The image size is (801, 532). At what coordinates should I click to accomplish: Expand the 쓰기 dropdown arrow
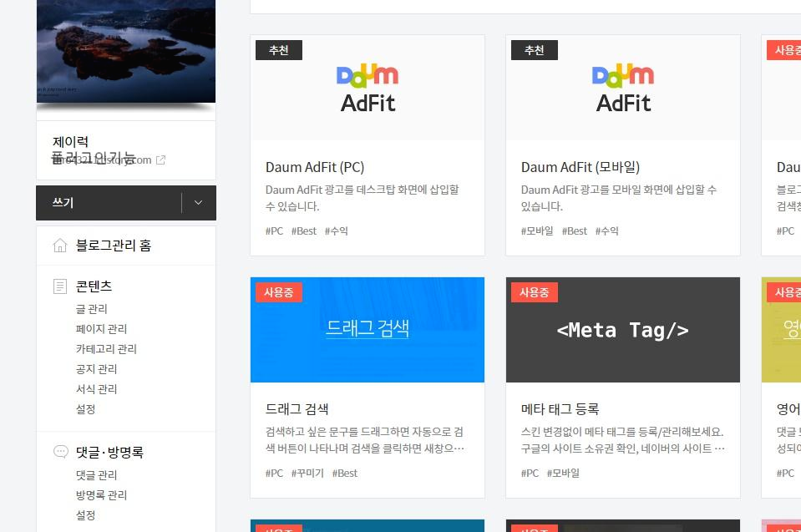click(x=198, y=203)
